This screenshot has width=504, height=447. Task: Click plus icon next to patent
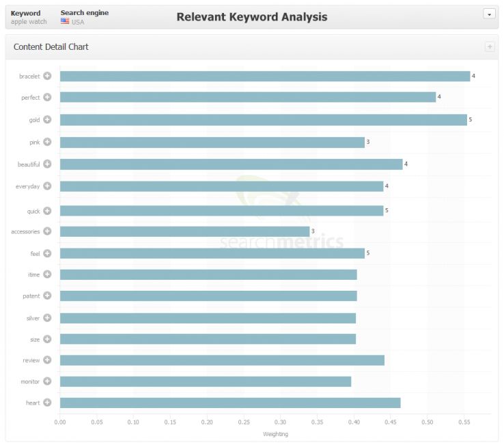coord(47,295)
